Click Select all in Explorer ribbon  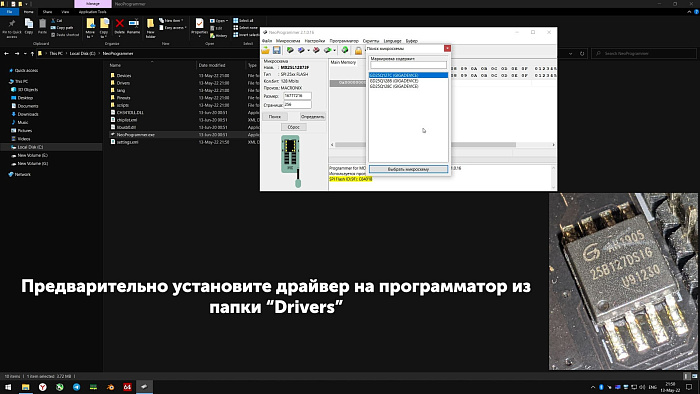click(243, 21)
